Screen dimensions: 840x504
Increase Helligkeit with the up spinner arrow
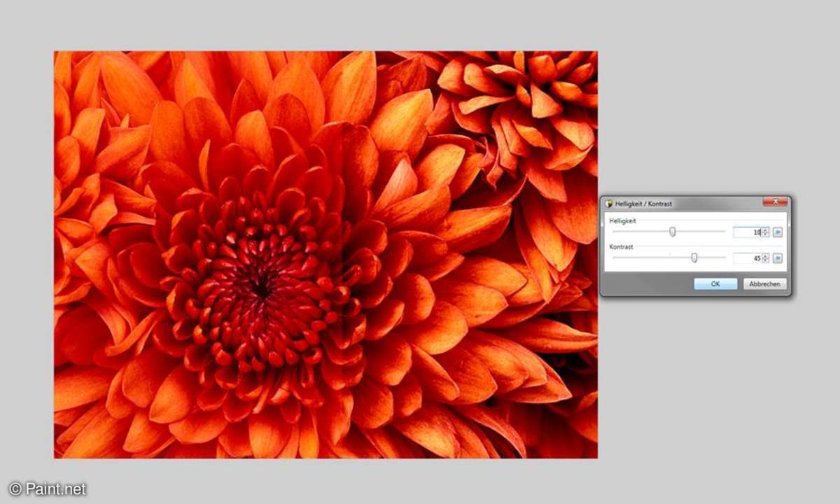pyautogui.click(x=766, y=230)
